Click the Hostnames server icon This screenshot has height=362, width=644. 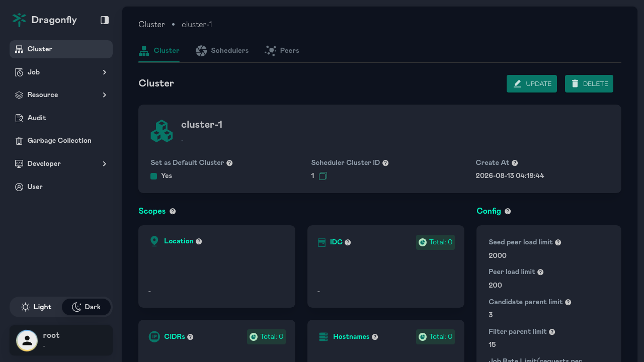[x=324, y=337]
